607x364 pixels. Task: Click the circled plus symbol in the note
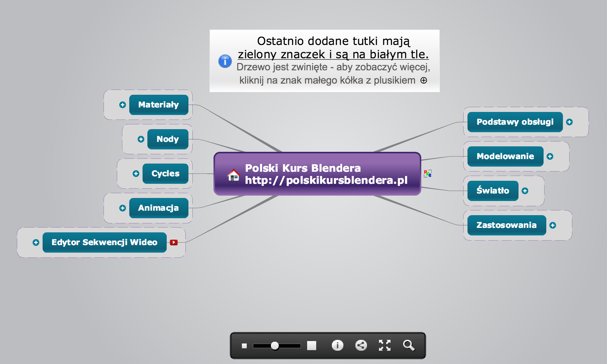[424, 80]
